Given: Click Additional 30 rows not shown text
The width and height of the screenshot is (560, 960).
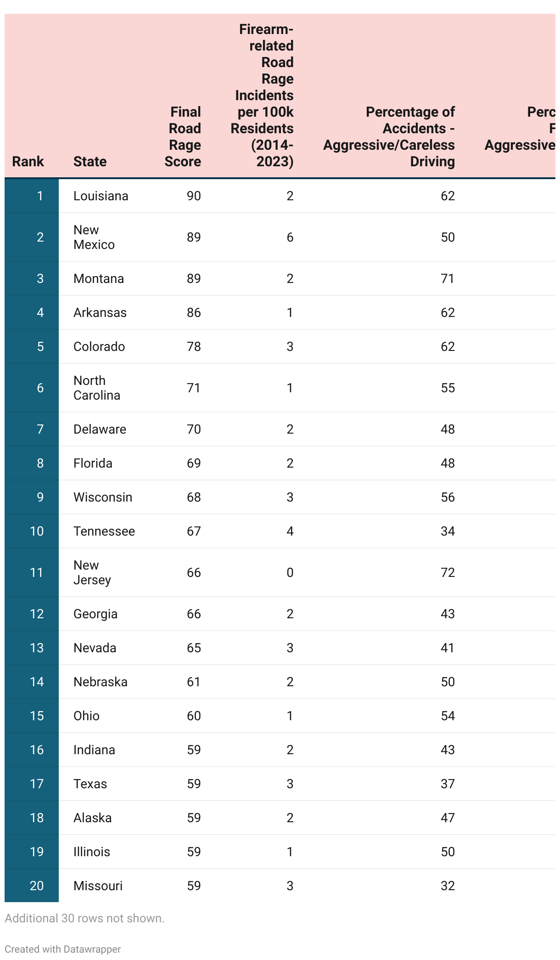Looking at the screenshot, I should pos(84,918).
